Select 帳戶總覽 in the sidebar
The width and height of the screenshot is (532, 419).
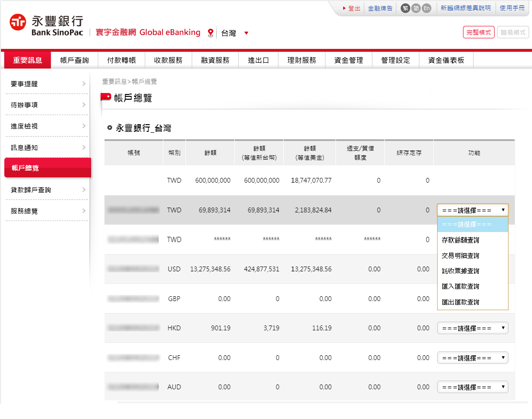pos(47,168)
